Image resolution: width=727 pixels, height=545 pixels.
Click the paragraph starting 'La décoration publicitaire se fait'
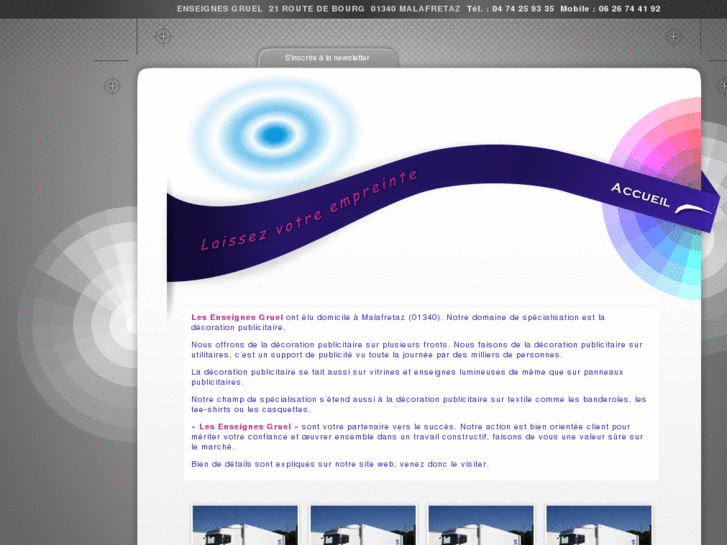(x=407, y=377)
